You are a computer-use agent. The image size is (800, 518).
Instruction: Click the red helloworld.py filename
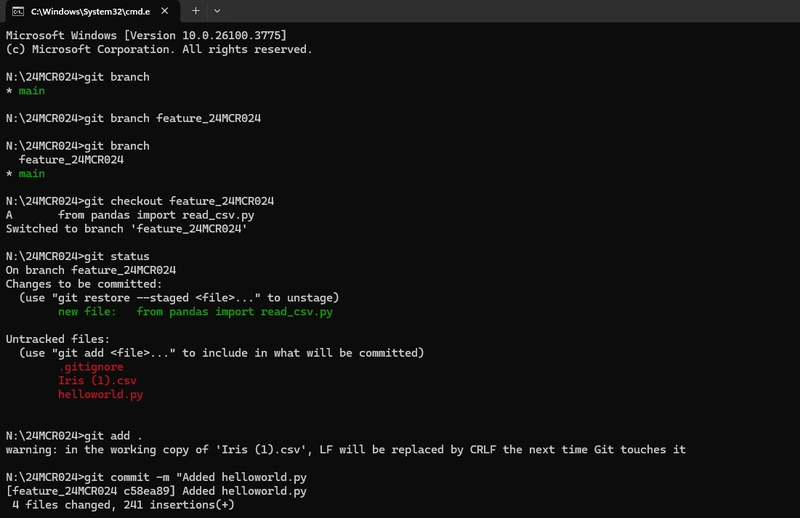(101, 394)
